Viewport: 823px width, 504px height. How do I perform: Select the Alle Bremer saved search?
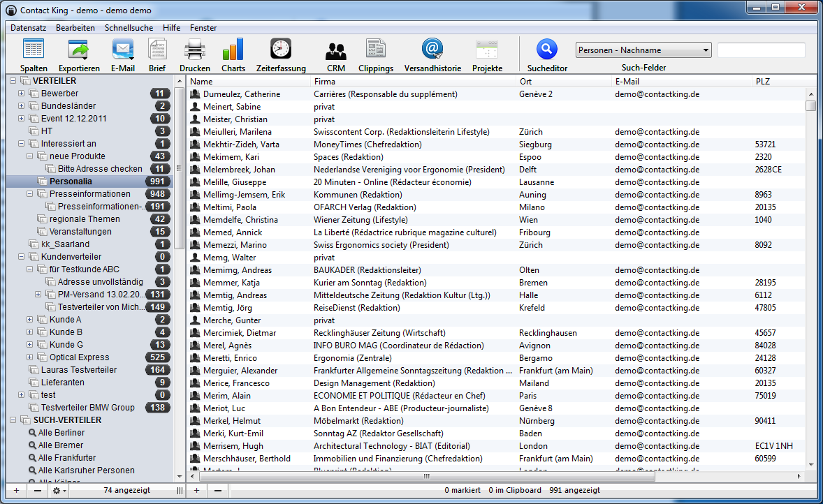coord(60,445)
